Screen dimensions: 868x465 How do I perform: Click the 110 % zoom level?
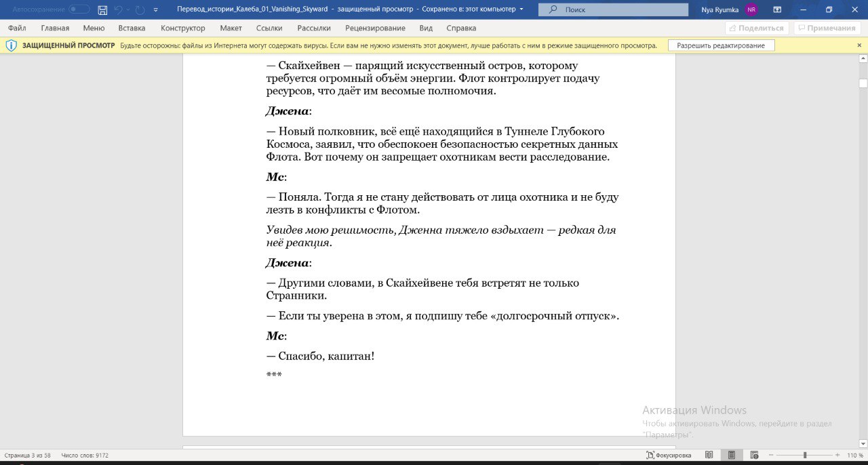coord(854,456)
